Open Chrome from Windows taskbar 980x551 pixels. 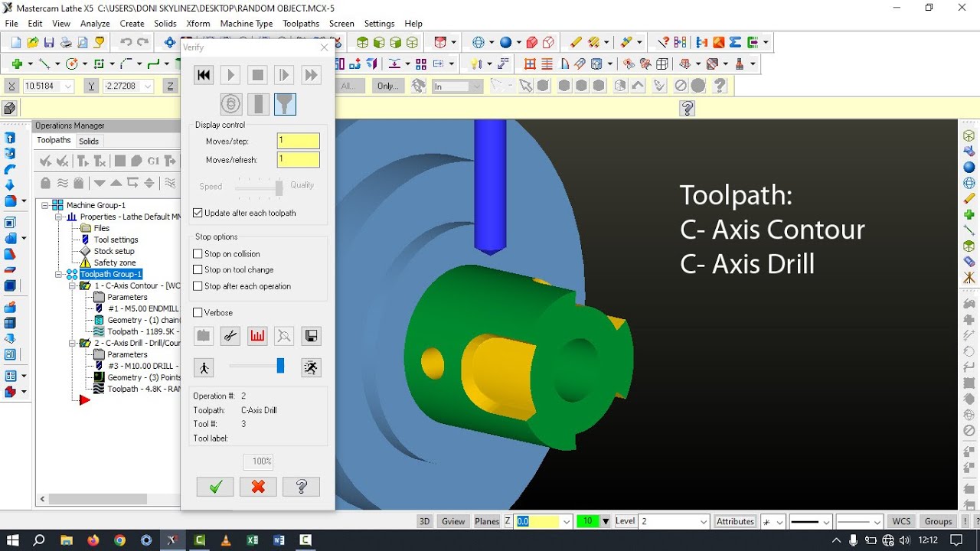click(x=119, y=540)
